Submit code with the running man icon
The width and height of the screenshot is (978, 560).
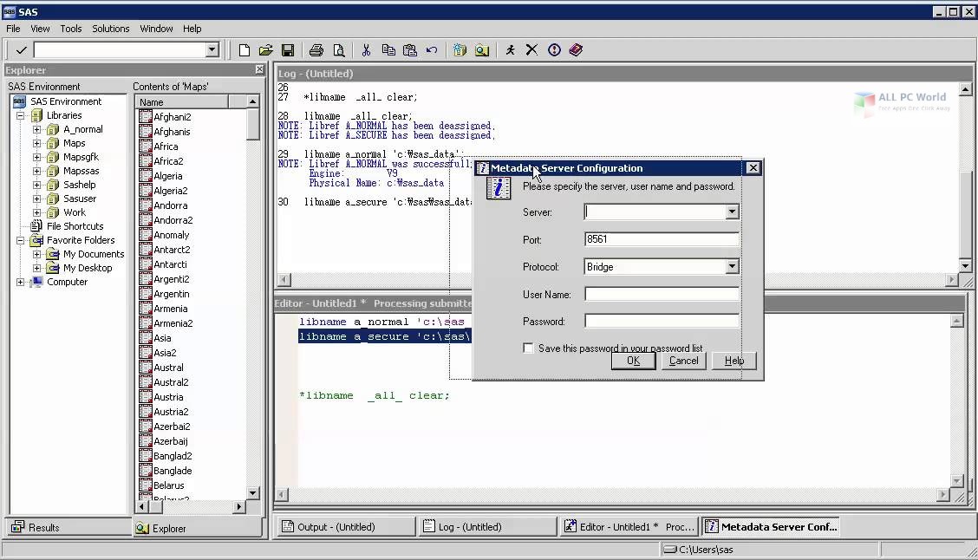(x=510, y=50)
